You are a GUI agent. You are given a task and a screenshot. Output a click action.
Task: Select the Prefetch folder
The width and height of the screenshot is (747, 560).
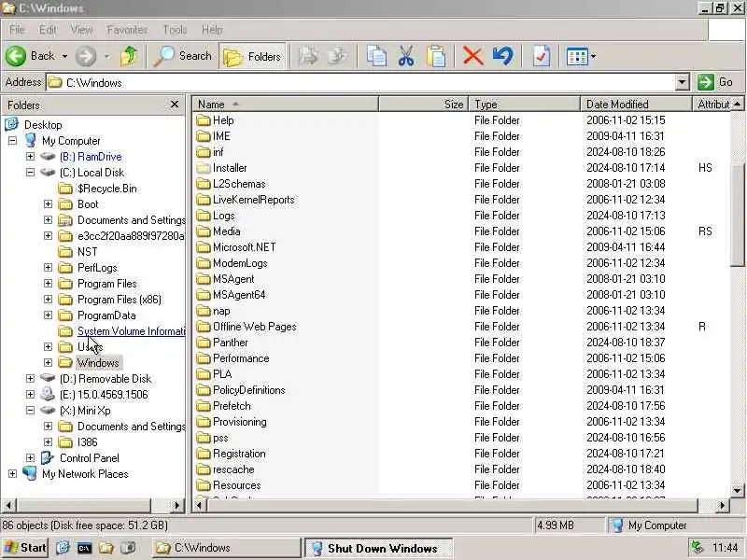tap(232, 406)
